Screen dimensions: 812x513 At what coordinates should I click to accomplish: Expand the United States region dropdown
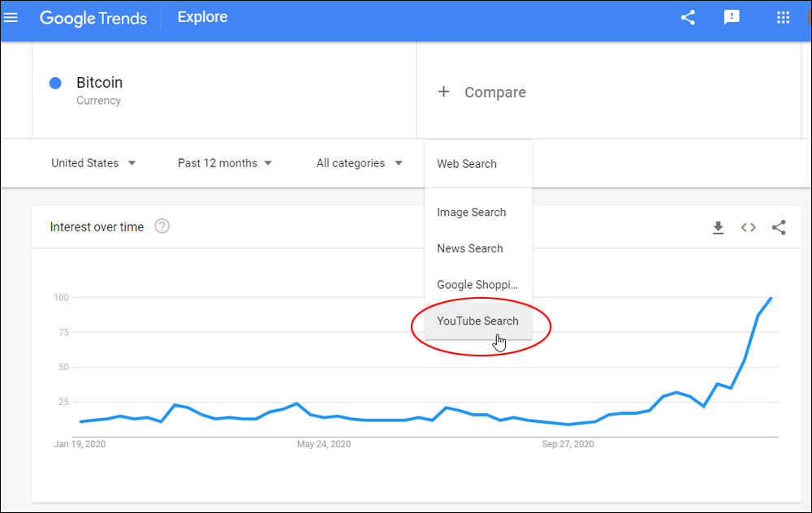(x=93, y=163)
